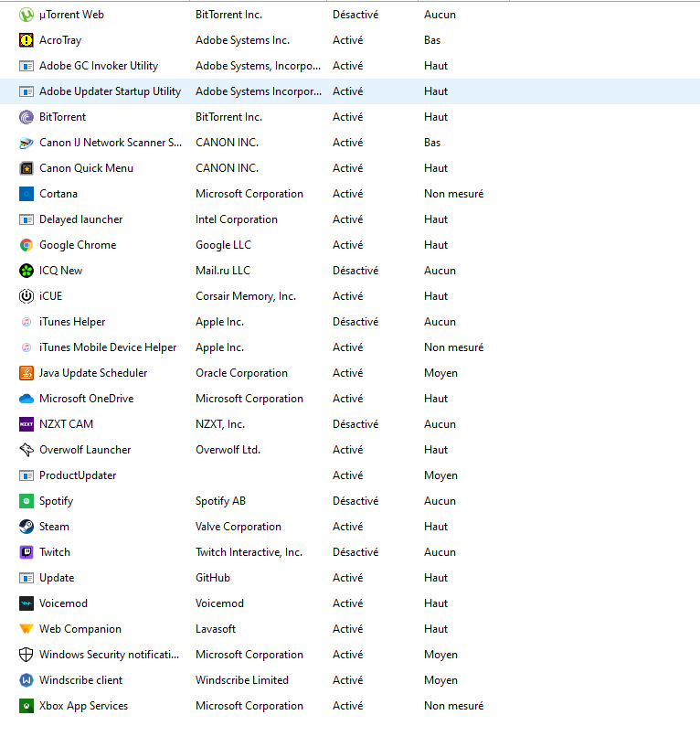700x747 pixels.
Task: Click the µTorrent Web icon
Action: pos(26,15)
